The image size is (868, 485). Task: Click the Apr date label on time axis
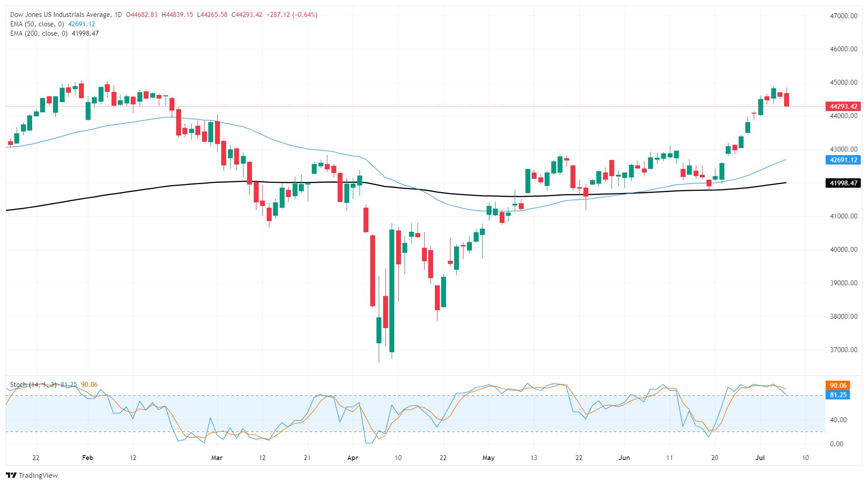(x=352, y=458)
